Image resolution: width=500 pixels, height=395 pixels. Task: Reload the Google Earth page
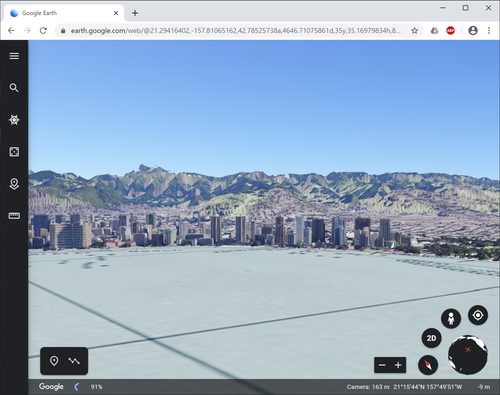click(x=43, y=31)
